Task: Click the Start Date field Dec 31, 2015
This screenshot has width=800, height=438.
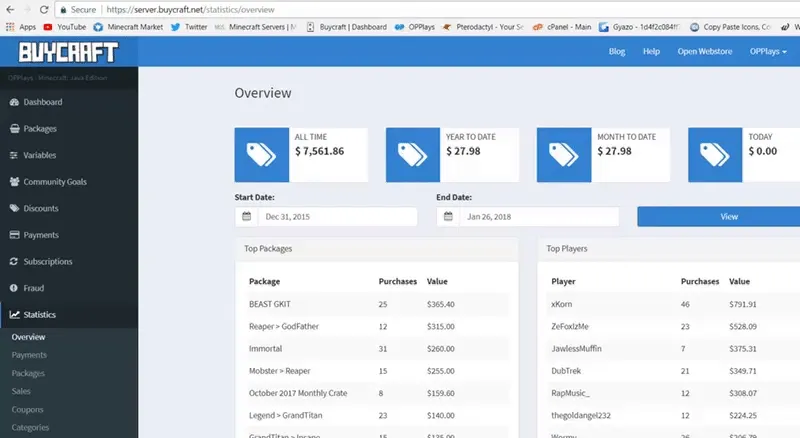Action: click(x=337, y=216)
